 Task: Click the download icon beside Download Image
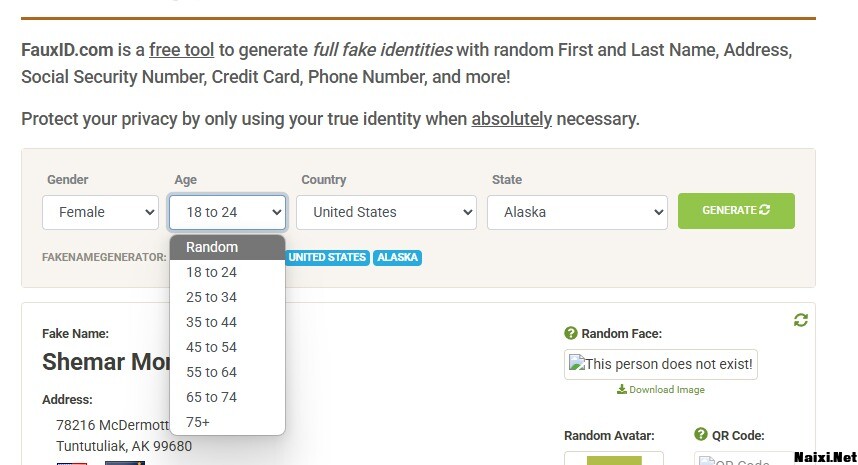[x=622, y=390]
